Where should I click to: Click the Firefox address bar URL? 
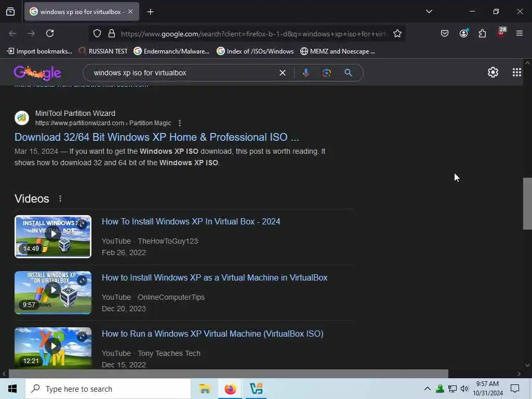coord(254,34)
